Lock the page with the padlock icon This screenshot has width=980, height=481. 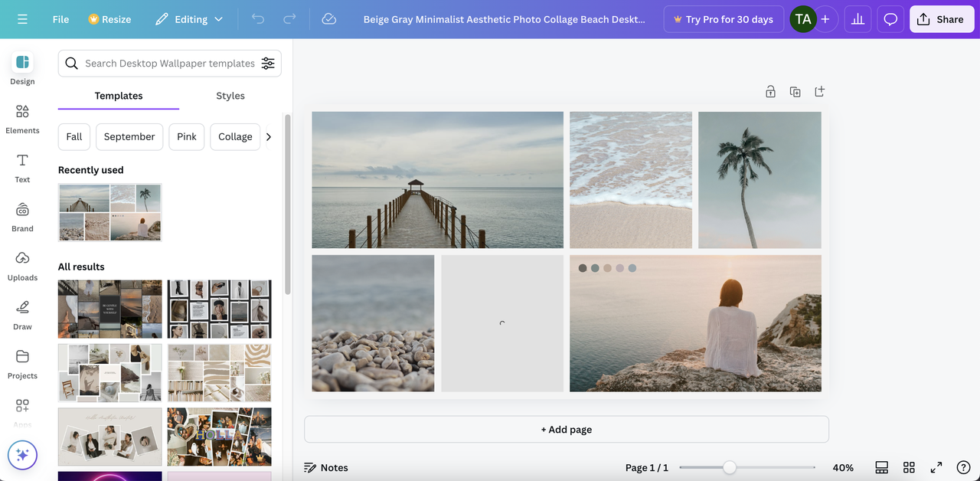pos(770,92)
